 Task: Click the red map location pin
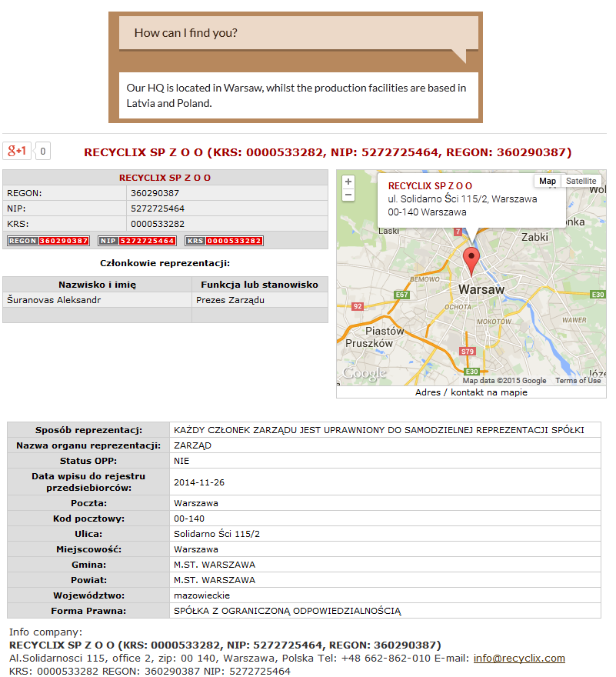click(471, 262)
